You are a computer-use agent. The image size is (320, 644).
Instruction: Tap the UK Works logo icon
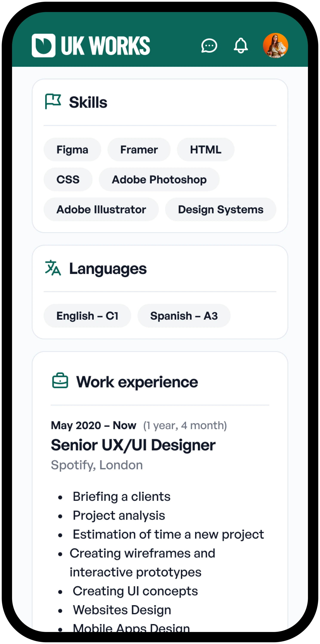[x=44, y=46]
